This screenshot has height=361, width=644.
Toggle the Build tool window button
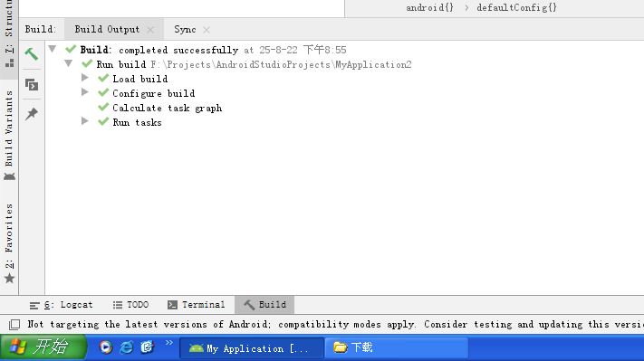[264, 305]
